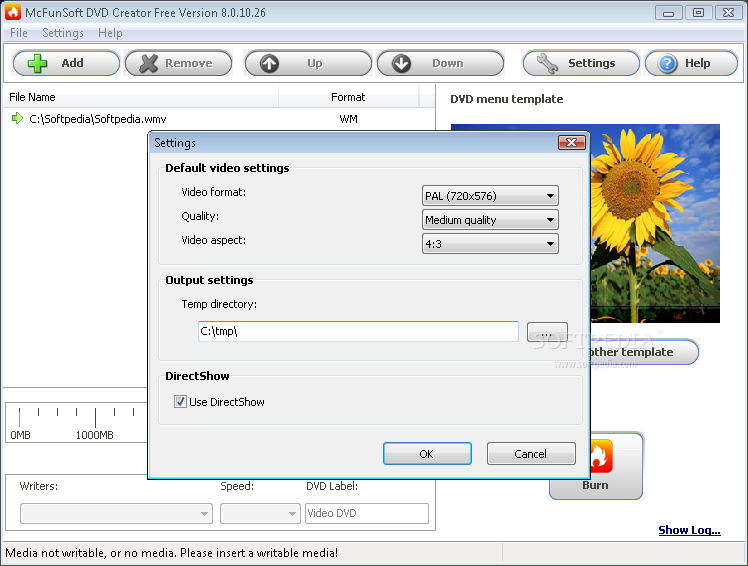
Task: Open the Video aspect dropdown
Action: [x=490, y=244]
